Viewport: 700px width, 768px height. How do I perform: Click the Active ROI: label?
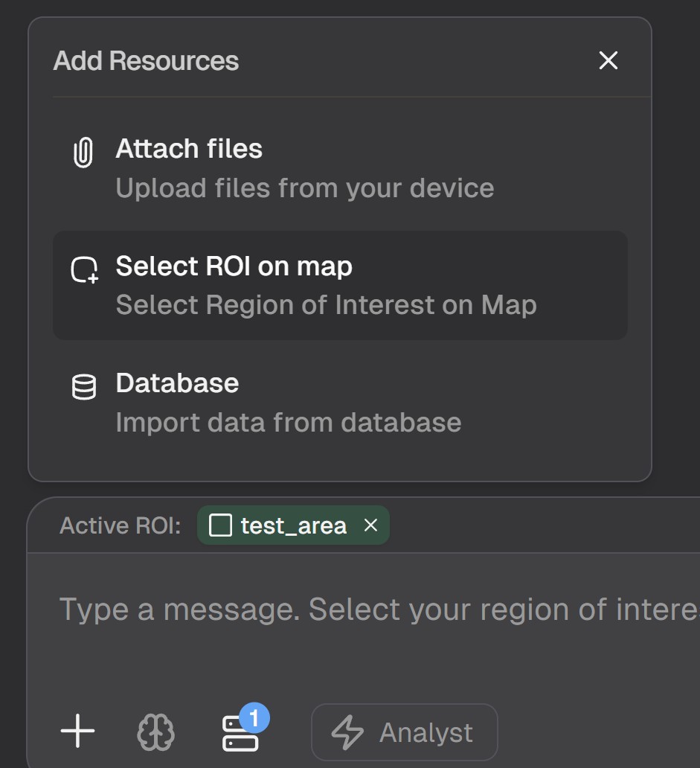click(x=121, y=525)
